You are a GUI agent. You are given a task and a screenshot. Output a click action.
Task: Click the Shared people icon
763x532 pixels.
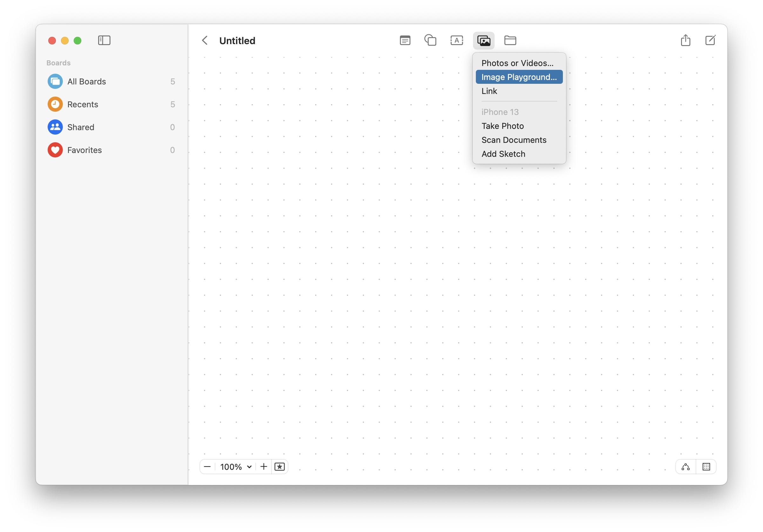pos(55,127)
